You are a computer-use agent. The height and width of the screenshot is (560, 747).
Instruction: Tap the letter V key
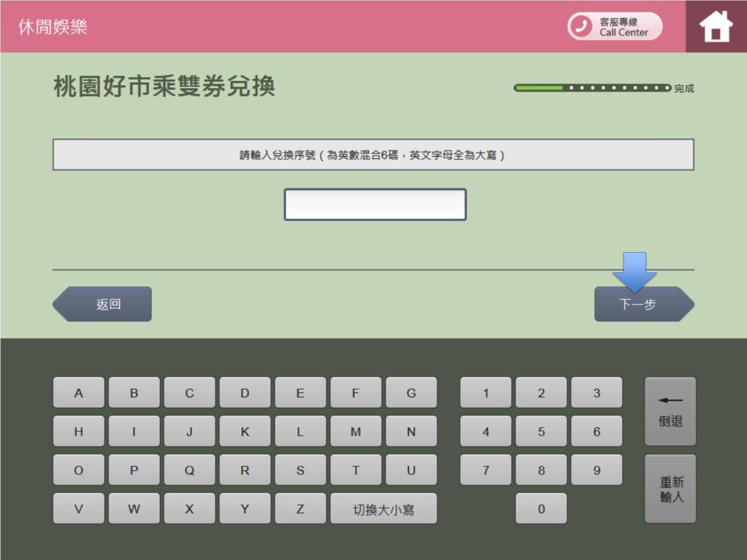point(78,509)
